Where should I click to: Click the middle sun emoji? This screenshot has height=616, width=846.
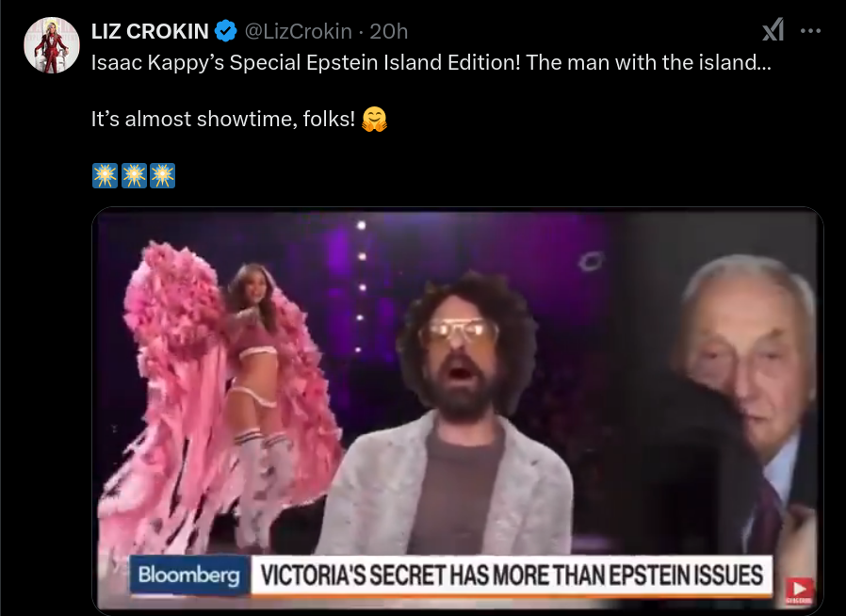pyautogui.click(x=134, y=176)
